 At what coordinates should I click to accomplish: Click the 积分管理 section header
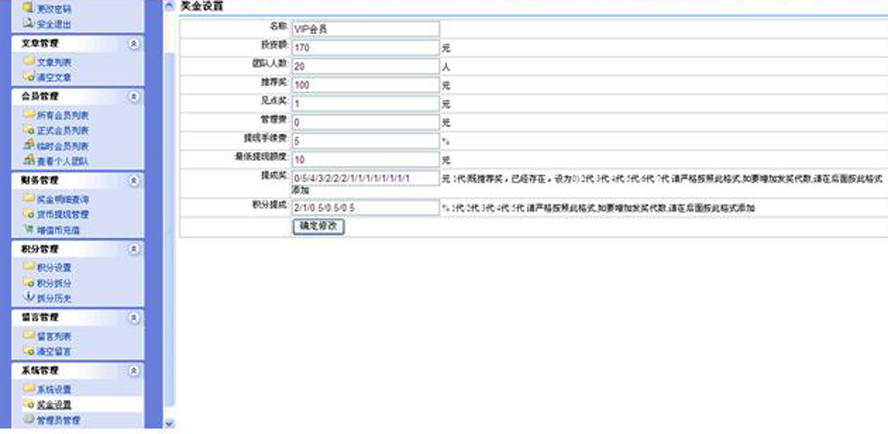coord(78,249)
